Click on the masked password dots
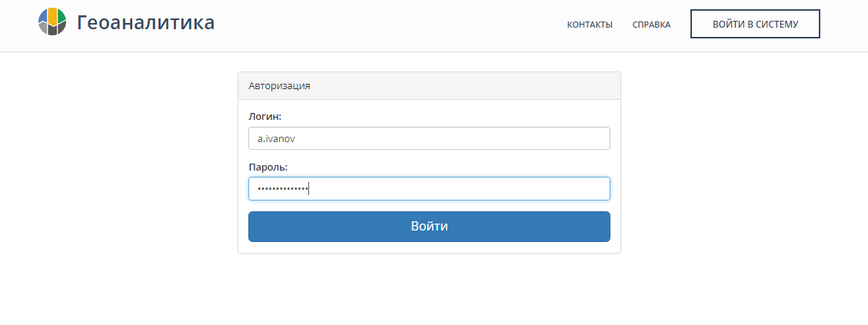The image size is (868, 325). [282, 189]
